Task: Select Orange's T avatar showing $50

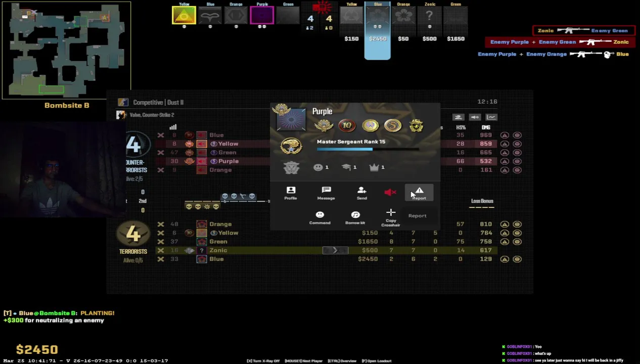Action: click(403, 16)
